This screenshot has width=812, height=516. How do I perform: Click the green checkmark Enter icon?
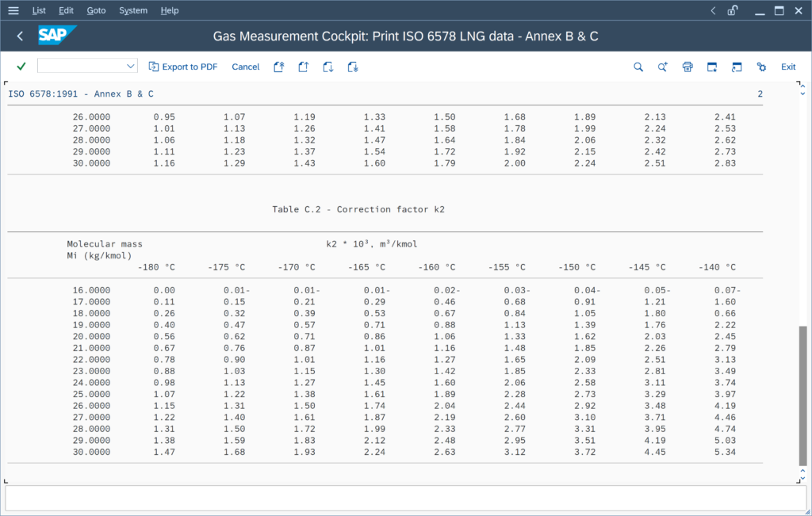21,67
